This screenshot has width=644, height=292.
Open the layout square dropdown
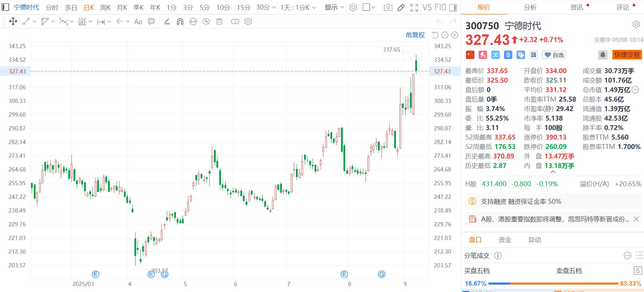(369, 7)
